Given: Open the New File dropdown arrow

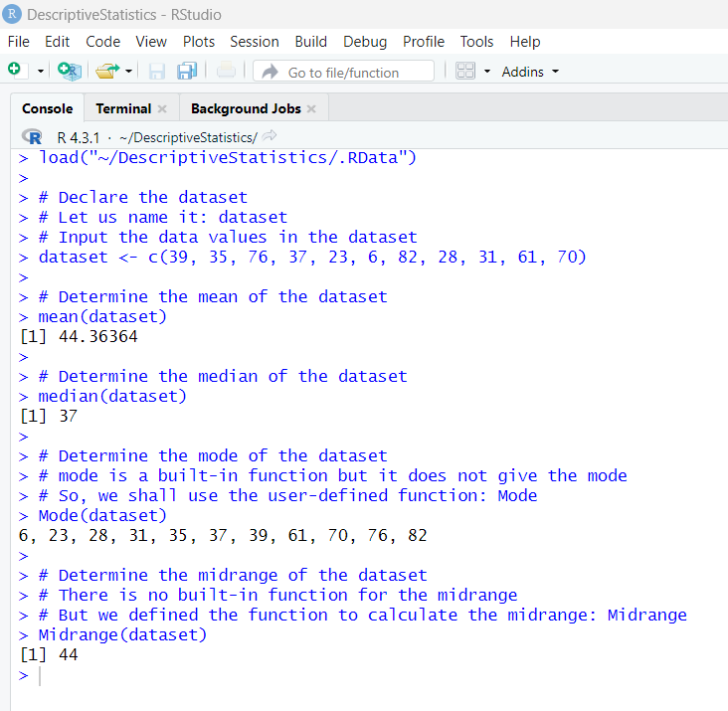Looking at the screenshot, I should pos(41,72).
